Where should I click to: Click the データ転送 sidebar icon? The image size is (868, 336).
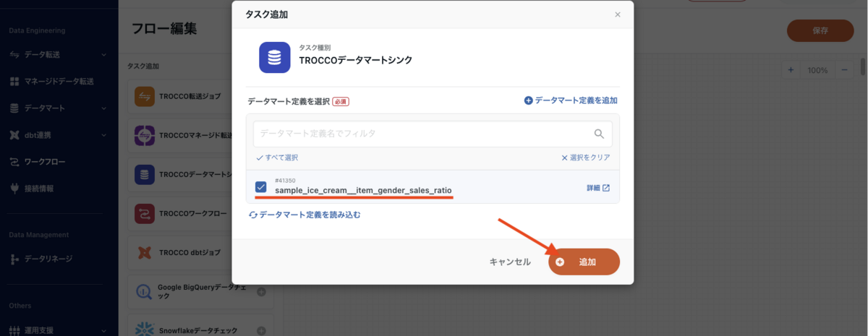[14, 55]
